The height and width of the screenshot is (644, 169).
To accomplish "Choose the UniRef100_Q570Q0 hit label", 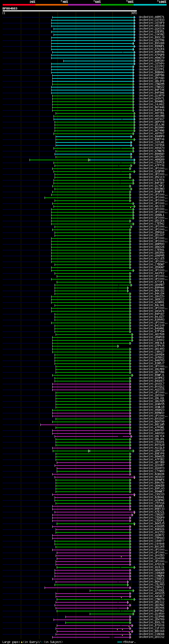I will pos(152,78).
